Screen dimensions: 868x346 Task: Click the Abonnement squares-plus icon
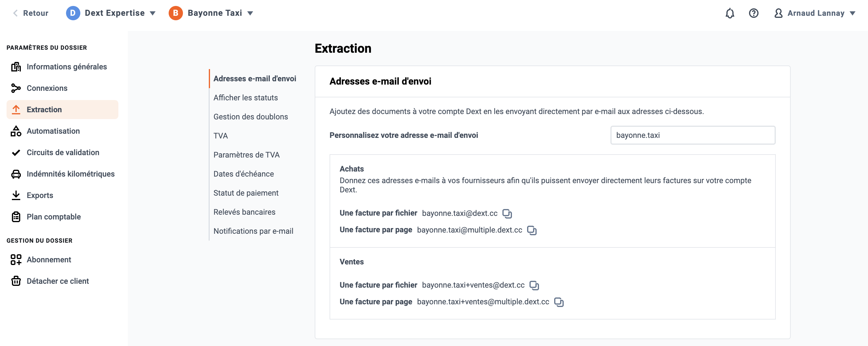pos(16,260)
